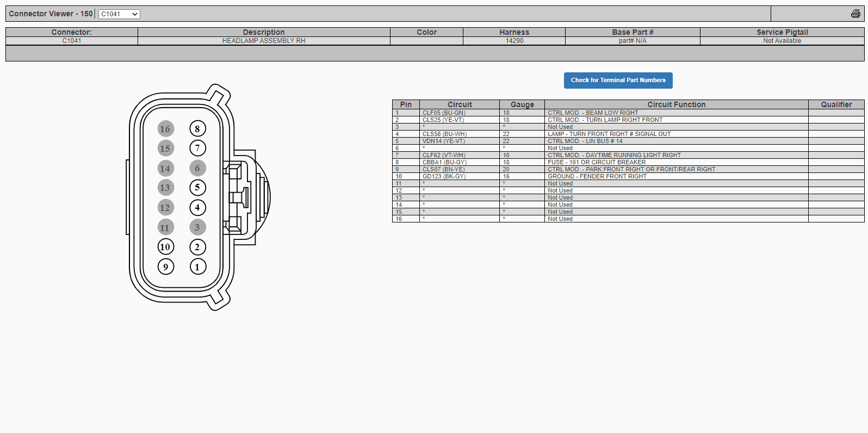This screenshot has height=433, width=868.
Task: Click circuit CLS58 (BU-WH) cell
Action: point(460,134)
